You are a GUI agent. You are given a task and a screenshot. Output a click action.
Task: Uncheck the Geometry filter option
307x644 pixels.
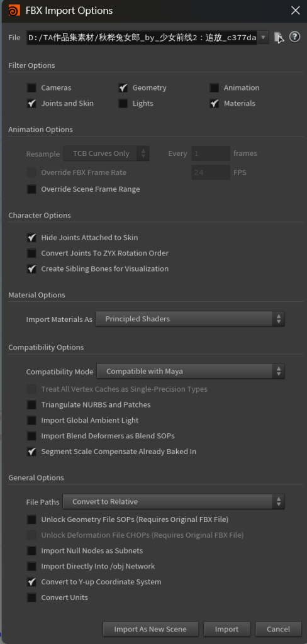(123, 88)
